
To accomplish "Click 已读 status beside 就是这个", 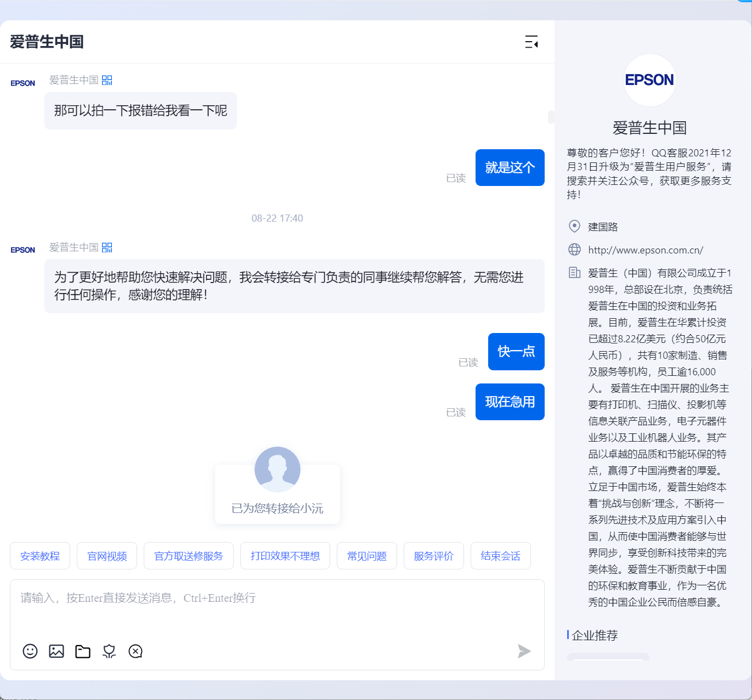I will coord(456,178).
